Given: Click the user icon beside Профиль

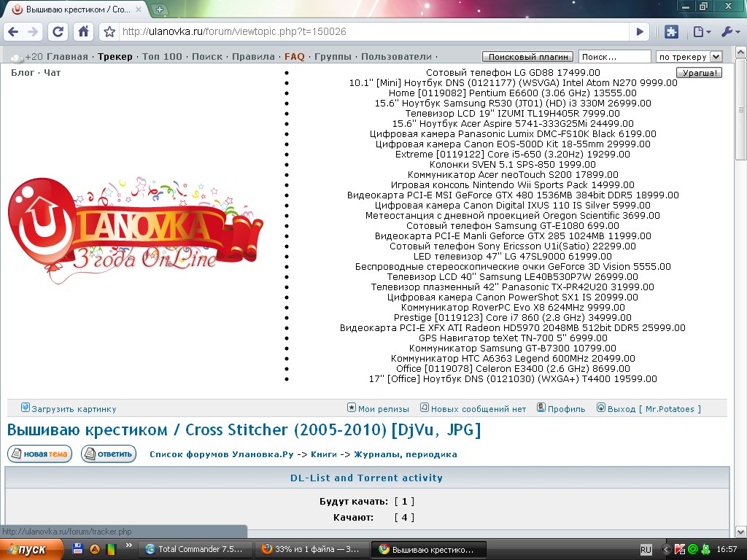Looking at the screenshot, I should (x=541, y=408).
